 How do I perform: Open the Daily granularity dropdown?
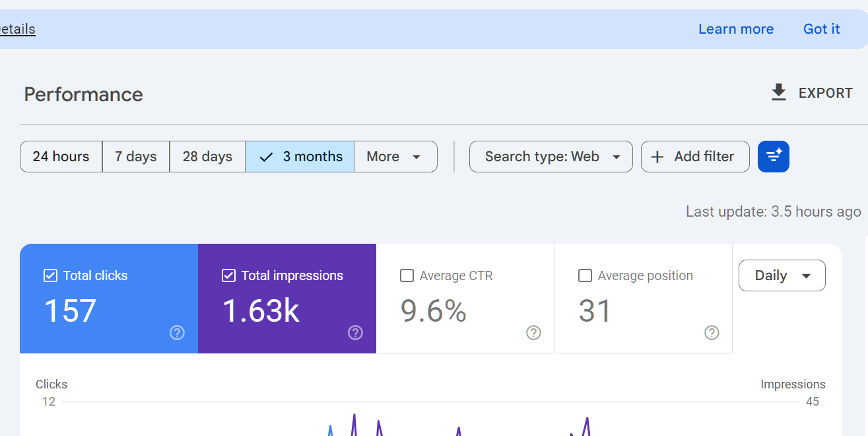tap(782, 275)
